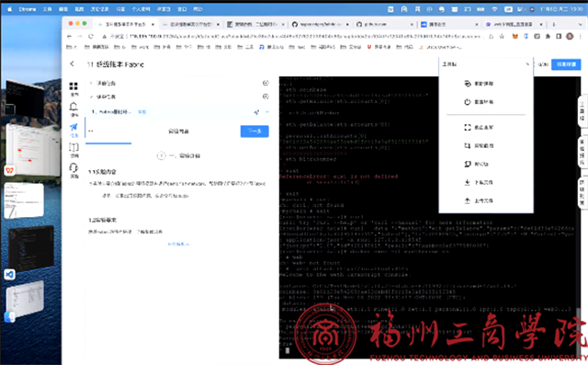Open the bottom vertical tab on the right edge

tap(582, 192)
